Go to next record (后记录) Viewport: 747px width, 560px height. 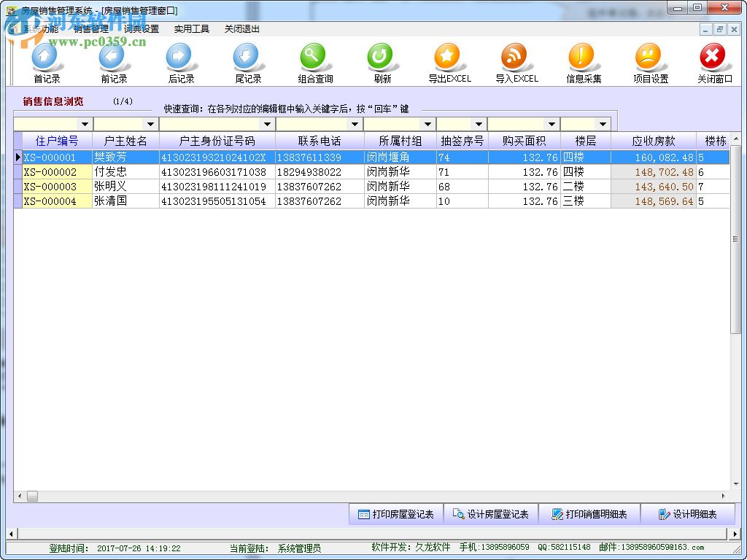(181, 63)
